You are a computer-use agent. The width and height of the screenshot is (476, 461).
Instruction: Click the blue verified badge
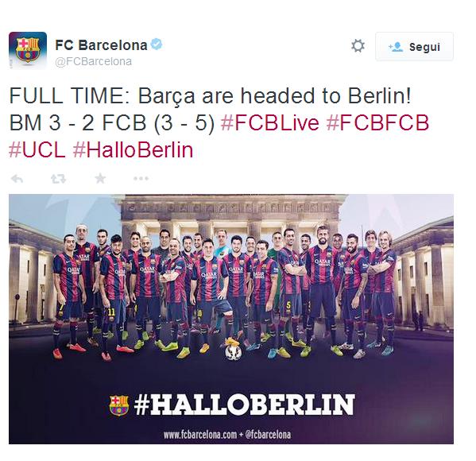tap(157, 45)
